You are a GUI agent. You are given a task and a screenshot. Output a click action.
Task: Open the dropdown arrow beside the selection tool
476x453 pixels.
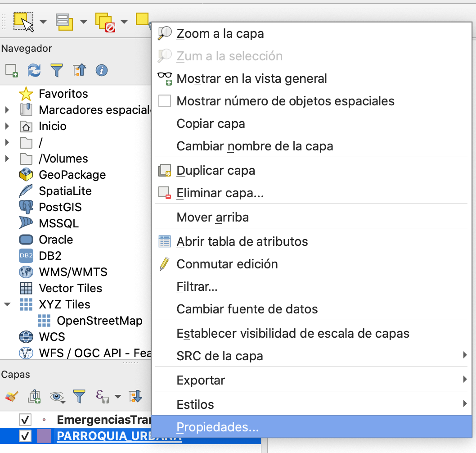pyautogui.click(x=43, y=22)
